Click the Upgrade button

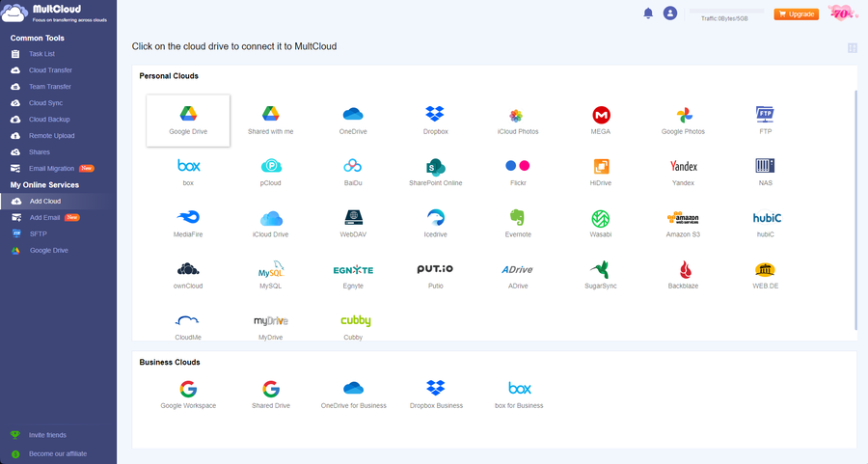coord(796,14)
